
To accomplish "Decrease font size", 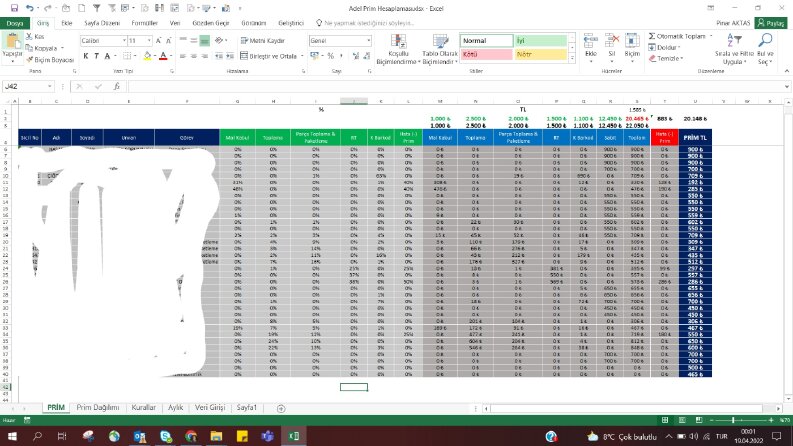I will tap(168, 40).
